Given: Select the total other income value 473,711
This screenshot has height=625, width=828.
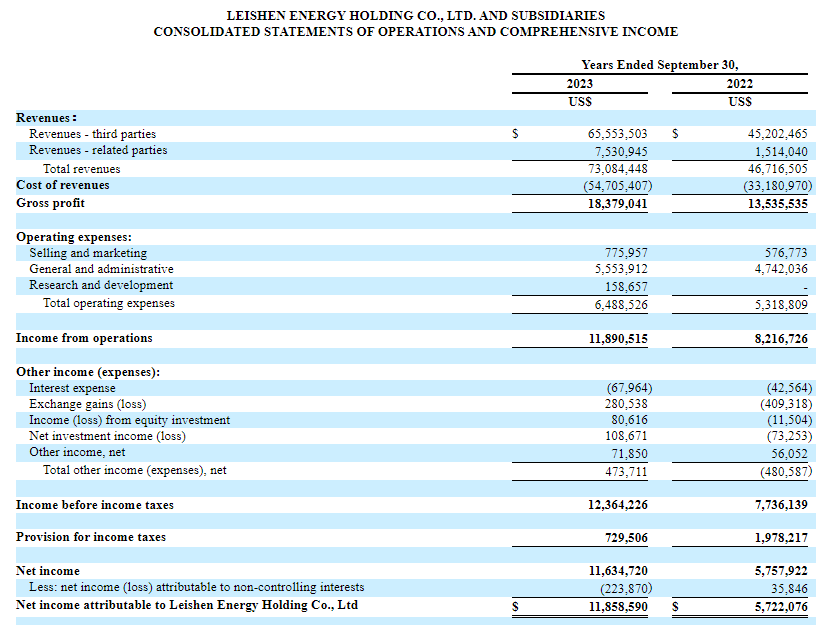Looking at the screenshot, I should click(x=626, y=472).
